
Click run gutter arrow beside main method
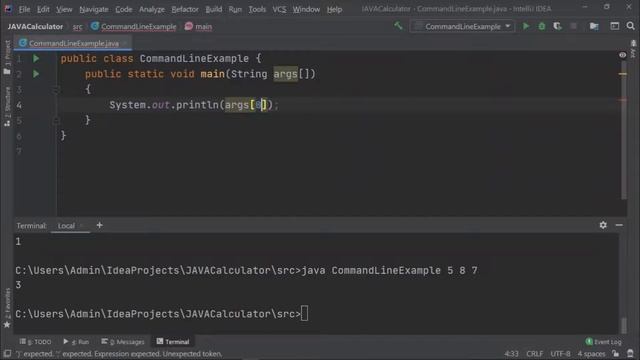tap(36, 74)
